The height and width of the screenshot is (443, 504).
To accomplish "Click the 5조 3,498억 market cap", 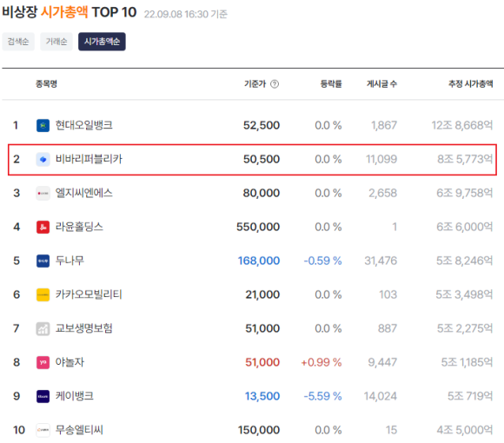I will [x=465, y=295].
